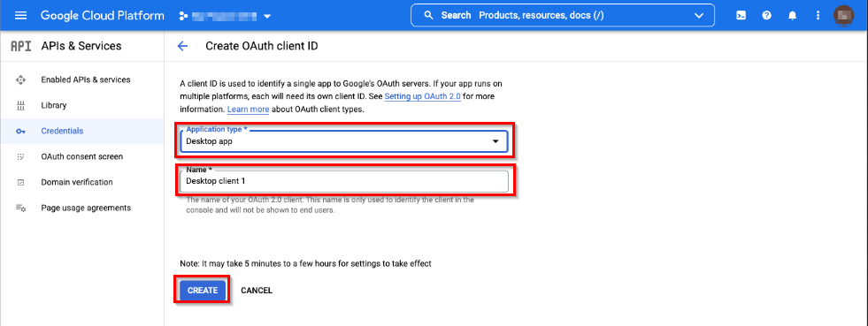
Task: Open Page usage agreements
Action: point(86,208)
